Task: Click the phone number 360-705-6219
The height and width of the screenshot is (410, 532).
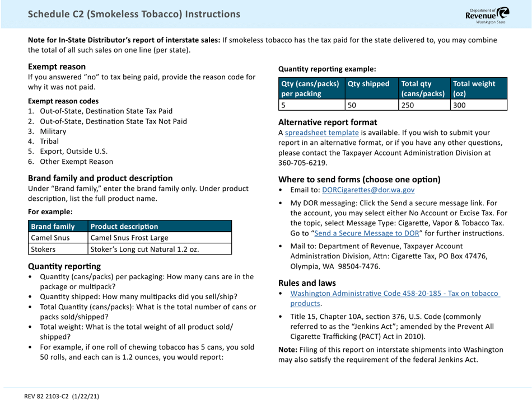Action: pos(302,163)
